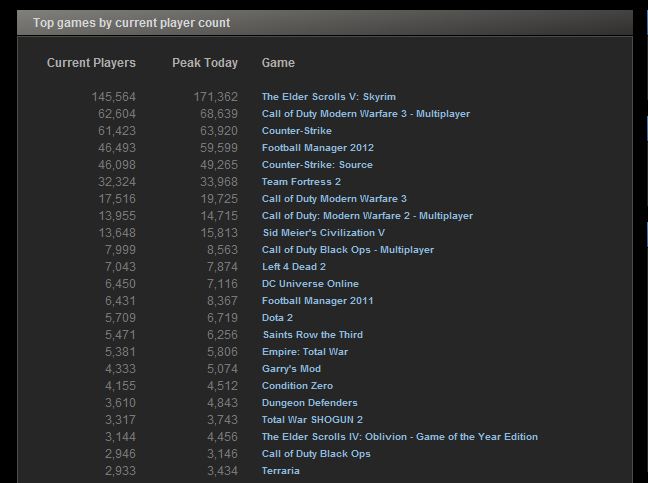This screenshot has height=483, width=648.
Task: Select peak today value 49,265
Action: click(219, 164)
